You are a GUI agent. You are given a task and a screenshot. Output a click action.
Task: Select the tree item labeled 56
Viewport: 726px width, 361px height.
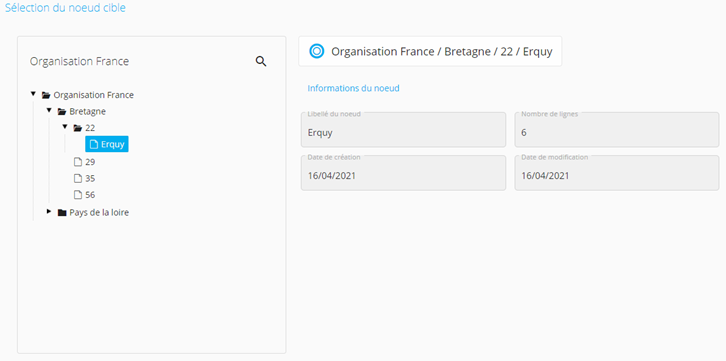(90, 195)
